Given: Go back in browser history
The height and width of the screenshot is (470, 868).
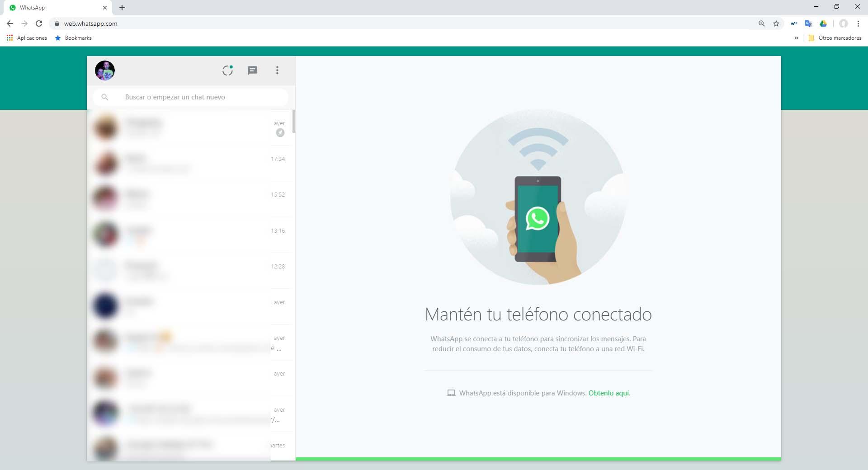Looking at the screenshot, I should (x=10, y=23).
